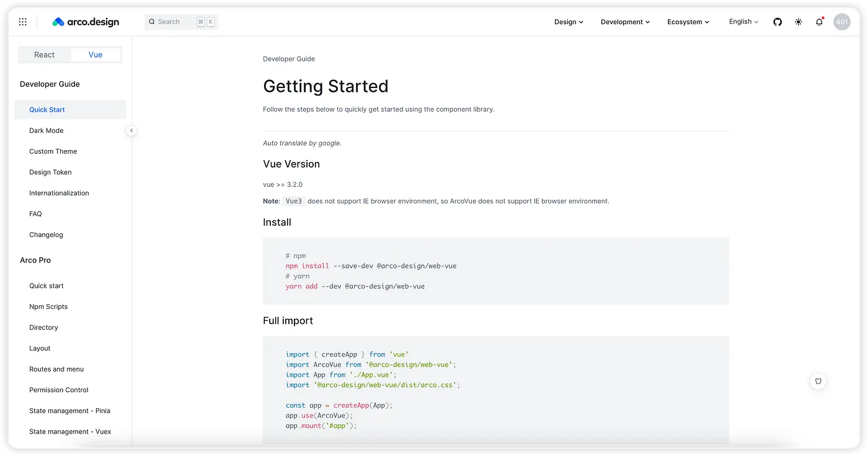Expand the Design dropdown menu
Image resolution: width=868 pixels, height=456 pixels.
click(569, 22)
